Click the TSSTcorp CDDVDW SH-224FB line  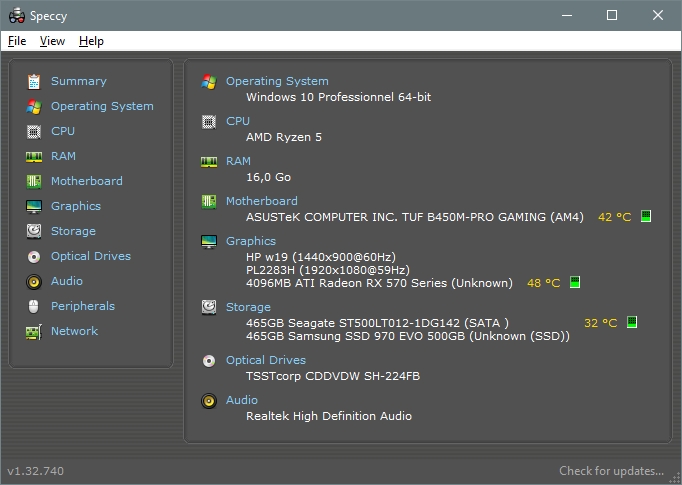click(x=333, y=376)
